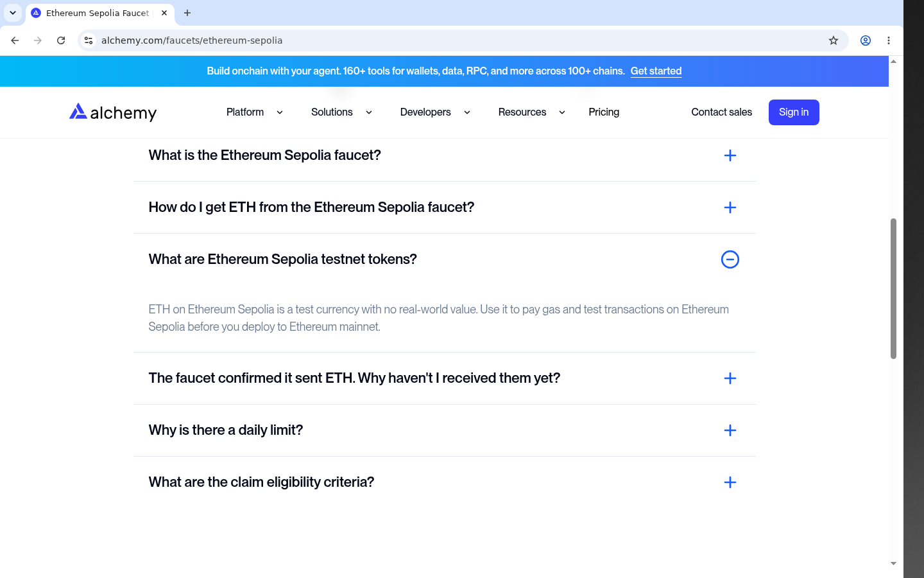
Task: Expand "Why haven't I received them yet?" plus icon
Action: [730, 378]
